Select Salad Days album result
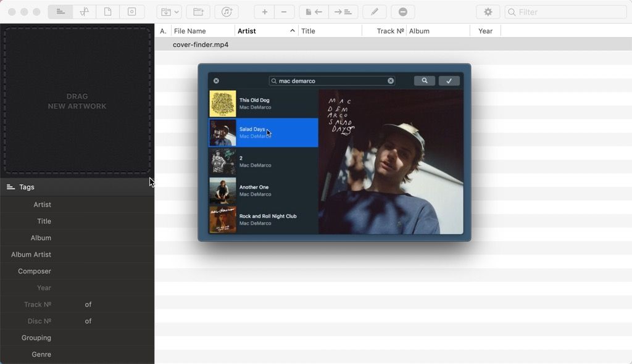This screenshot has height=364, width=632. pyautogui.click(x=263, y=133)
